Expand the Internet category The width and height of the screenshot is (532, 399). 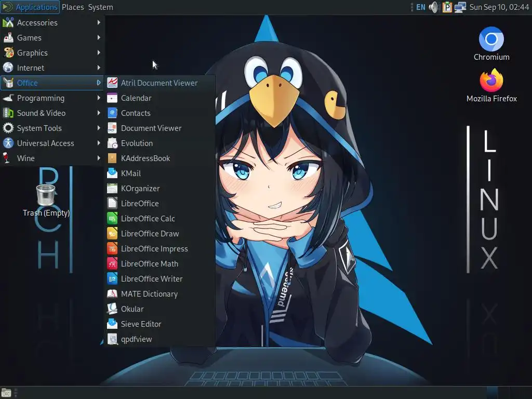[52, 68]
